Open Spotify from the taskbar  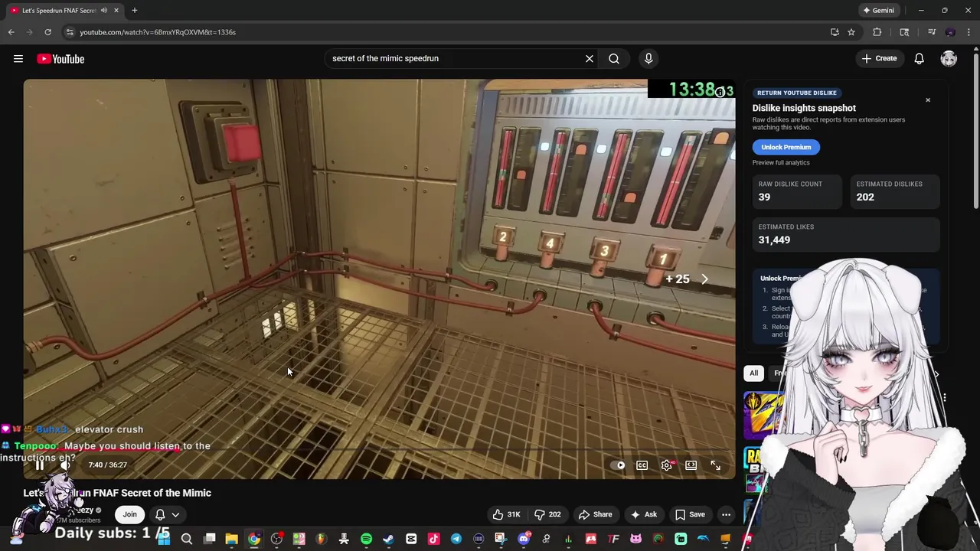pyautogui.click(x=366, y=539)
